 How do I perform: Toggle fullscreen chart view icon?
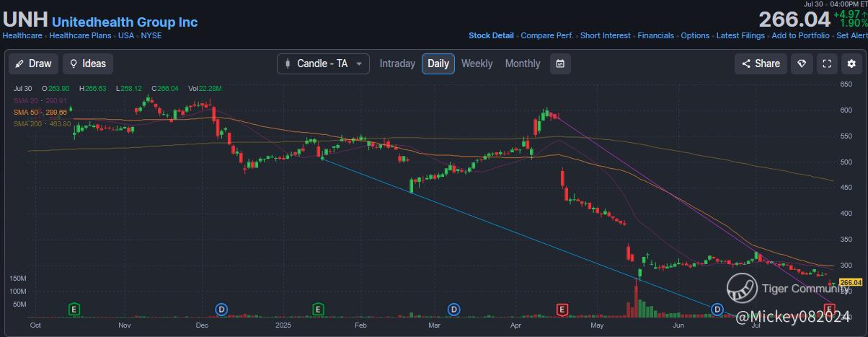[x=827, y=64]
